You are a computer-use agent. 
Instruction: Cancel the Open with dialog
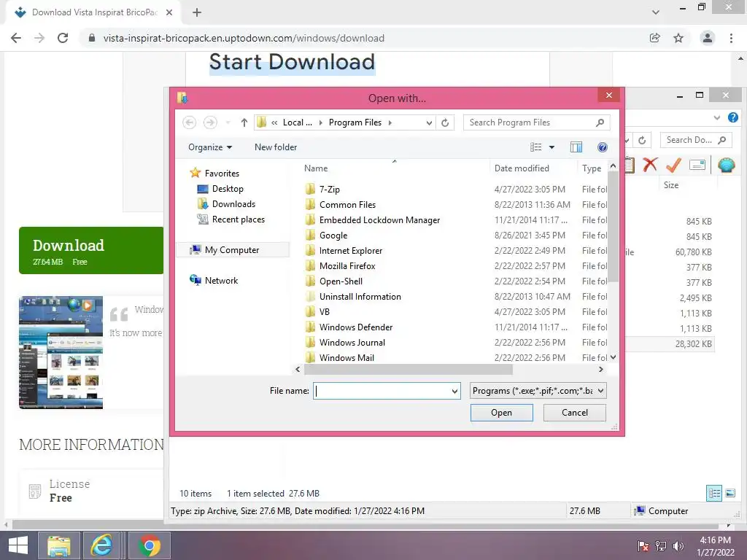[x=575, y=413]
